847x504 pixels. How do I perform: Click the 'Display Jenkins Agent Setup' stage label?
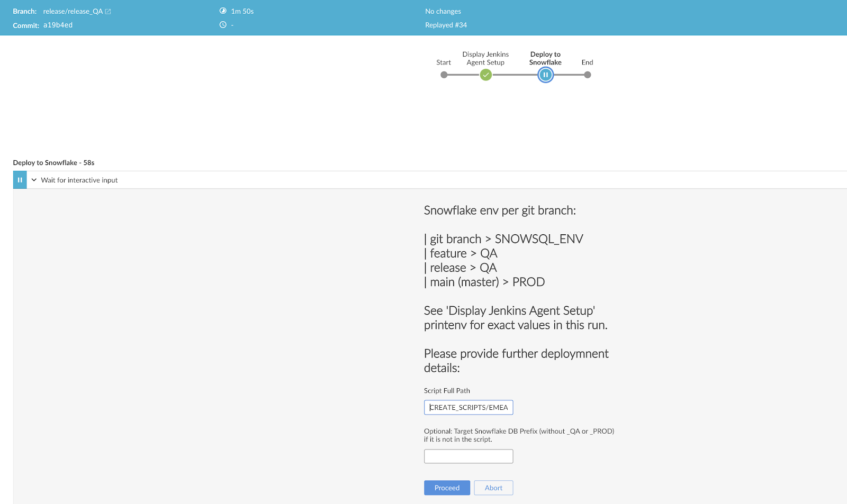tap(485, 58)
